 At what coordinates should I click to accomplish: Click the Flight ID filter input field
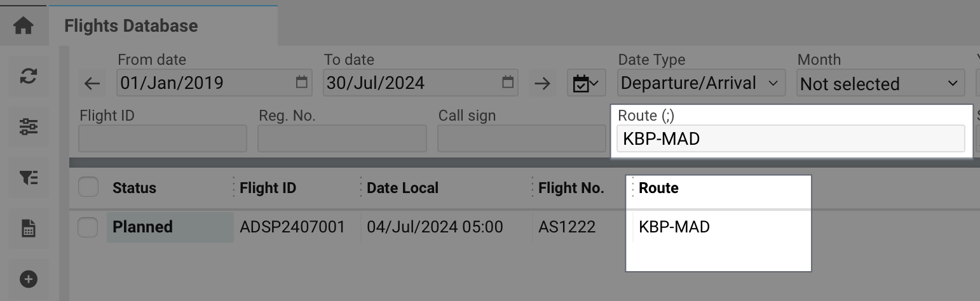162,138
